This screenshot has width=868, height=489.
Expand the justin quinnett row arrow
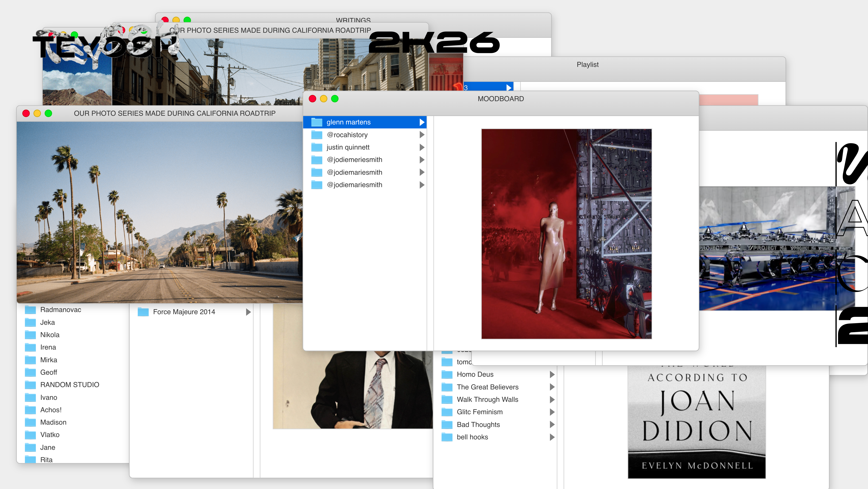(422, 147)
